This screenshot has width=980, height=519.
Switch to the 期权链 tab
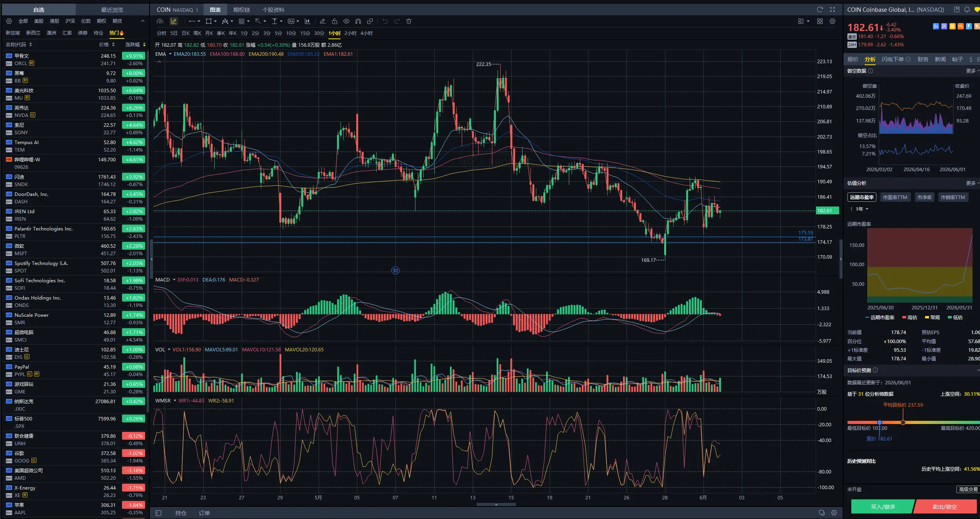tap(241, 9)
